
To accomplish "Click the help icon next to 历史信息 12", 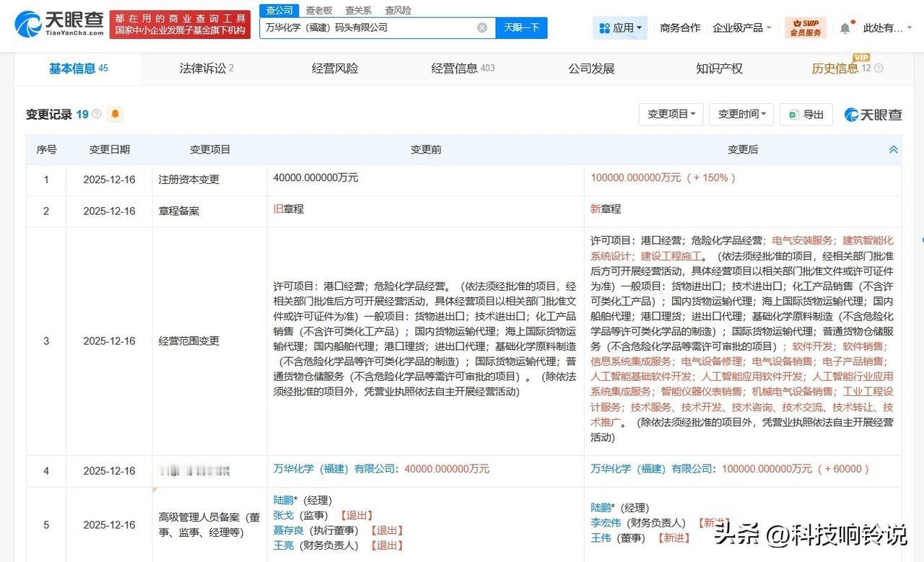I will click(x=879, y=69).
